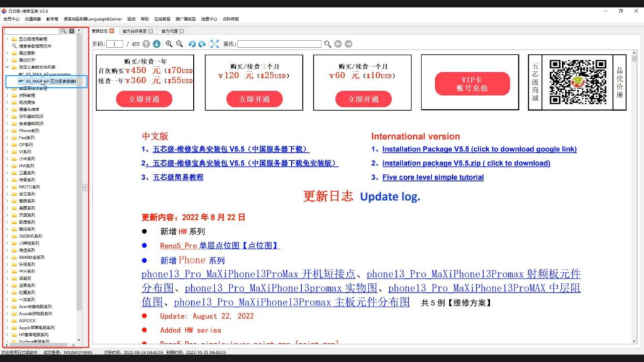
Task: Open the 语言&服务器Language&Server menu
Action: coord(93,19)
